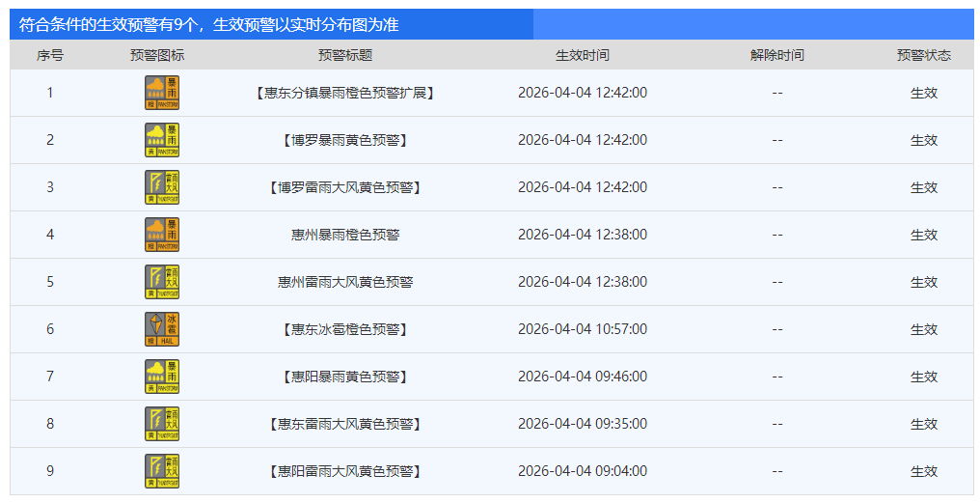Image resolution: width=980 pixels, height=503 pixels.
Task: Click 惠阳暴雨黄色预警 title
Action: (345, 377)
